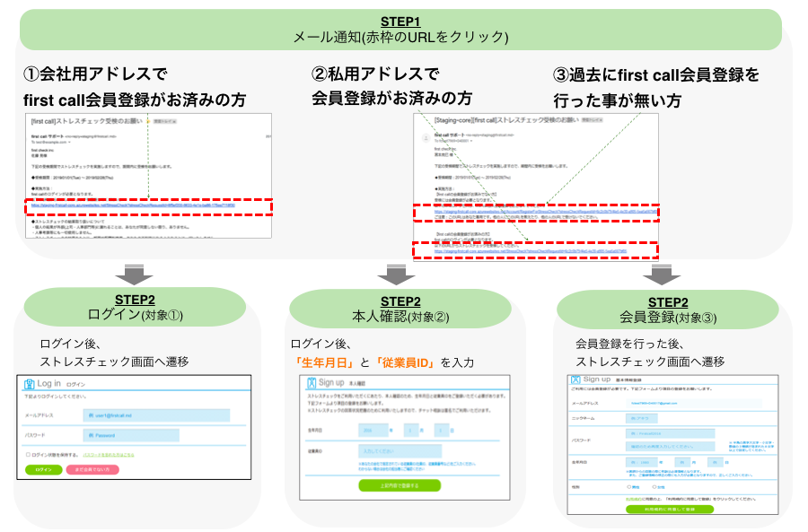808x532 pixels.
Task: Click the '会員登録(対象③)' heading
Action: coord(668,318)
